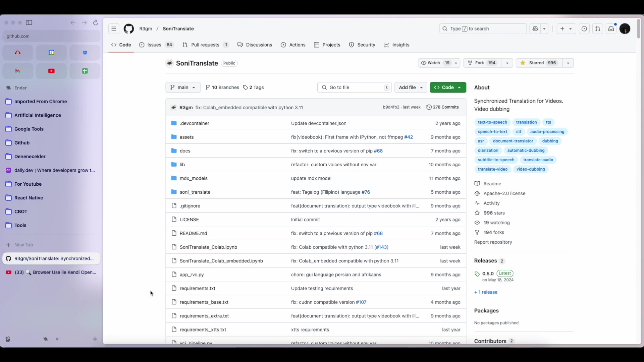The width and height of the screenshot is (644, 362).
Task: Click the bottom-left sidebar archive icon
Action: 8,339
